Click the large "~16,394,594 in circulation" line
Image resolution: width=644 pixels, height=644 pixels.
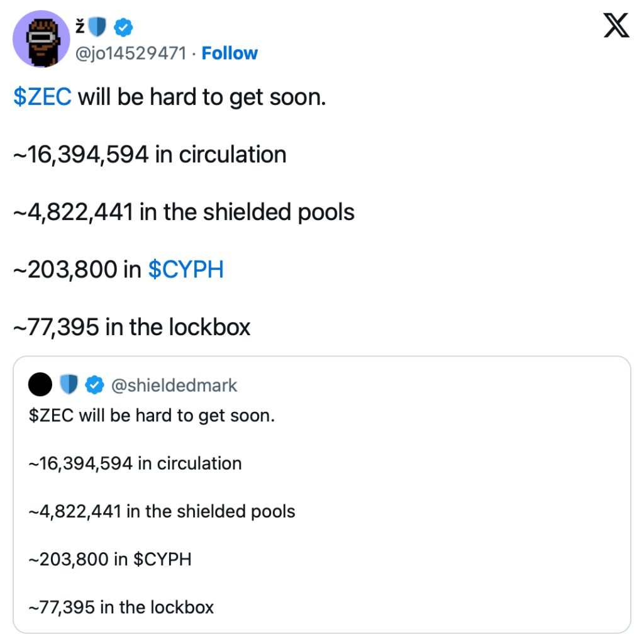coord(150,155)
